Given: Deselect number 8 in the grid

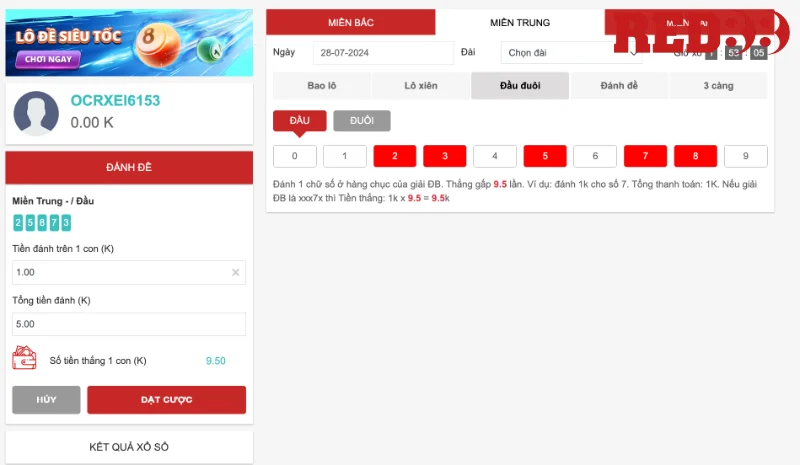Looking at the screenshot, I should [695, 156].
